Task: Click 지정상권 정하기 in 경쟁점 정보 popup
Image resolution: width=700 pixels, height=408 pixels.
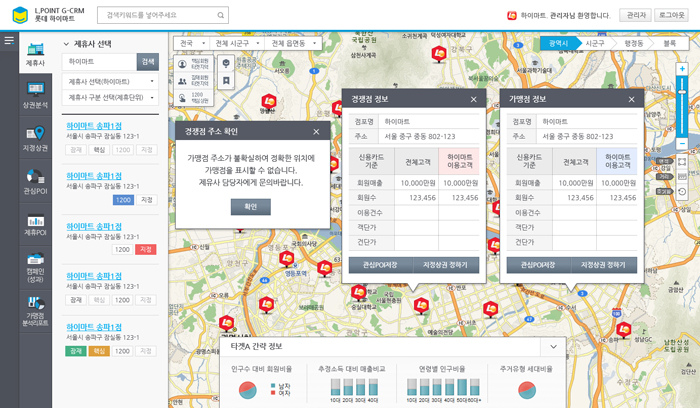Action: 446,265
